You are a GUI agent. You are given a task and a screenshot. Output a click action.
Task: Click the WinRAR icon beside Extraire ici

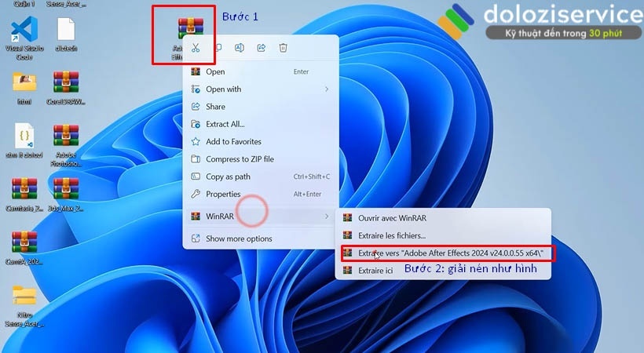point(347,270)
